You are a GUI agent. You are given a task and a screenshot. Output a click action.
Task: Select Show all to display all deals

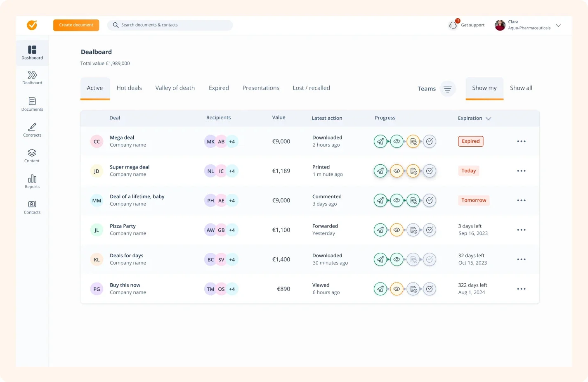click(521, 88)
